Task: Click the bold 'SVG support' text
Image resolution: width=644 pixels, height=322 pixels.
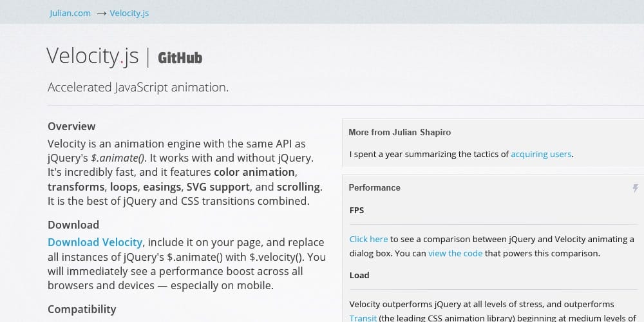Action: click(x=218, y=187)
